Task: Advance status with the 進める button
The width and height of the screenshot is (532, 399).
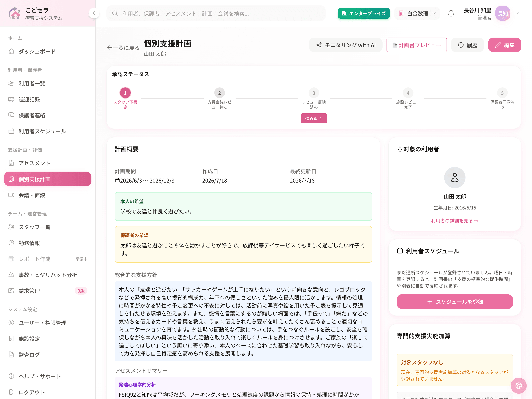Action: [x=314, y=118]
